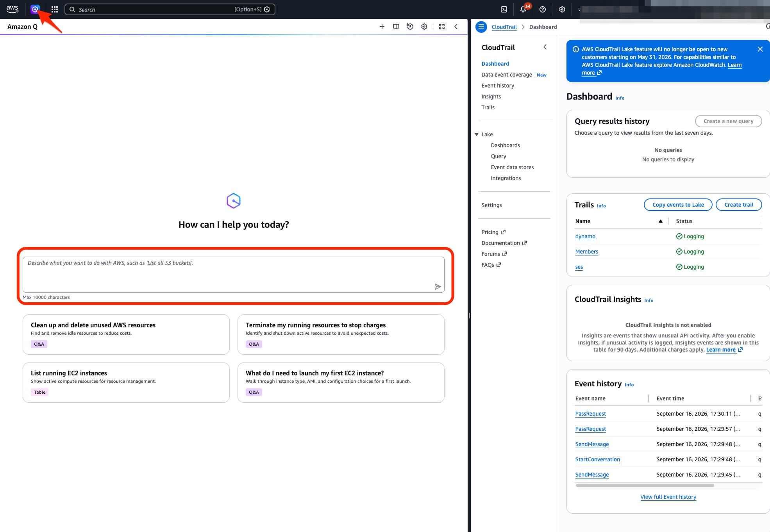Image resolution: width=770 pixels, height=532 pixels.
Task: Open Forums external link
Action: pos(494,254)
